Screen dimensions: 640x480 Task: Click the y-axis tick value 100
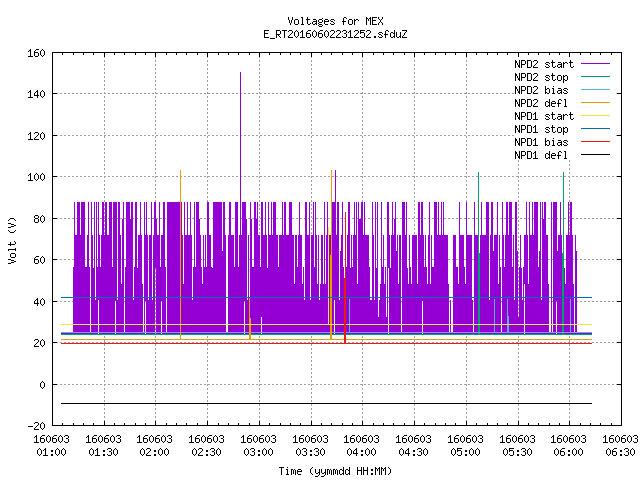point(36,178)
